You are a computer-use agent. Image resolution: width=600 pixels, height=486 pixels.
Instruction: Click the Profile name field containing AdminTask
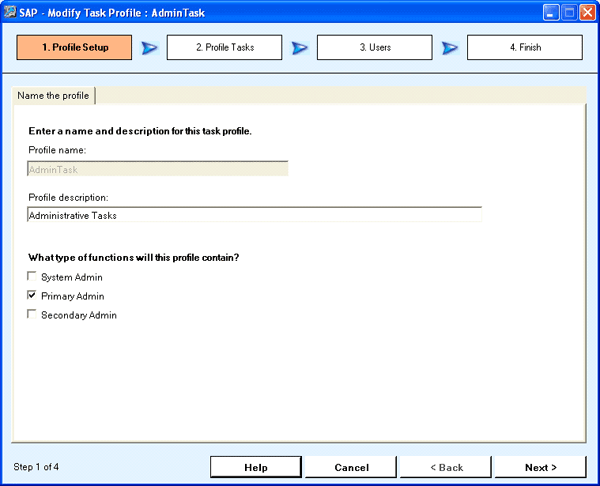point(158,169)
